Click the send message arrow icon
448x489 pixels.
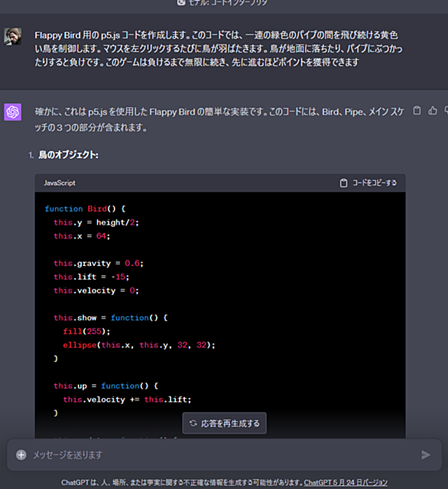(426, 455)
